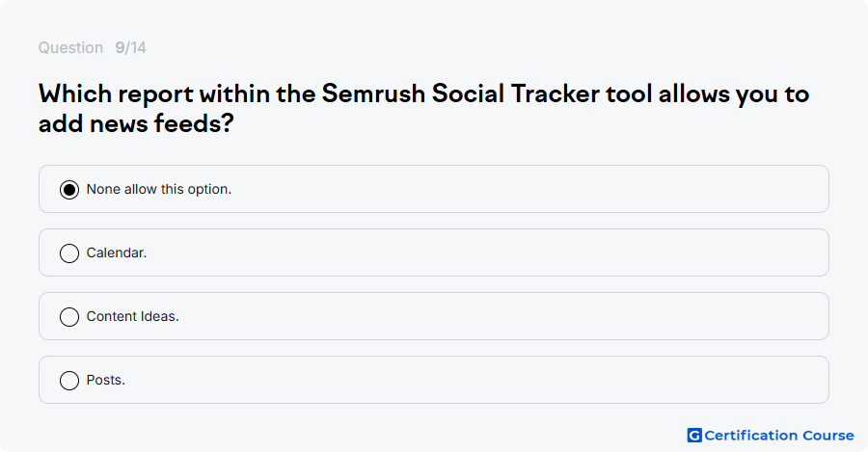Click the "add news feeds?" heading line
Screen dimensions: 868x452
[136, 122]
